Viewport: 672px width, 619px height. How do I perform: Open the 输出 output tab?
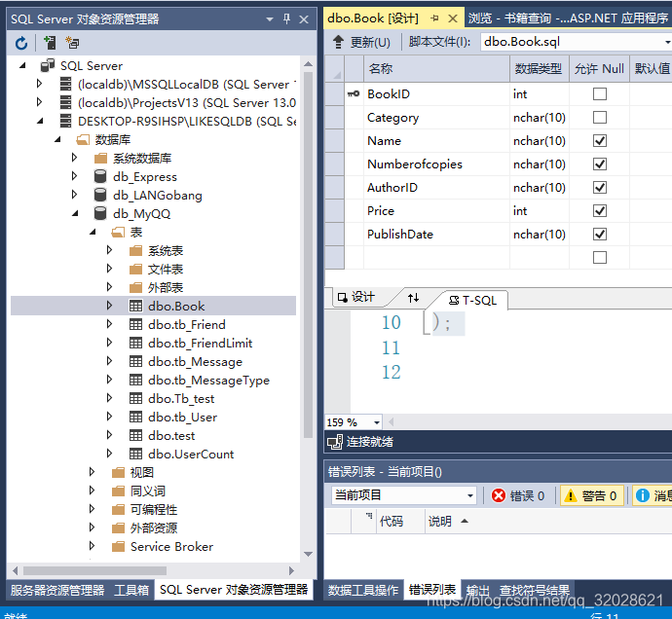(x=477, y=591)
